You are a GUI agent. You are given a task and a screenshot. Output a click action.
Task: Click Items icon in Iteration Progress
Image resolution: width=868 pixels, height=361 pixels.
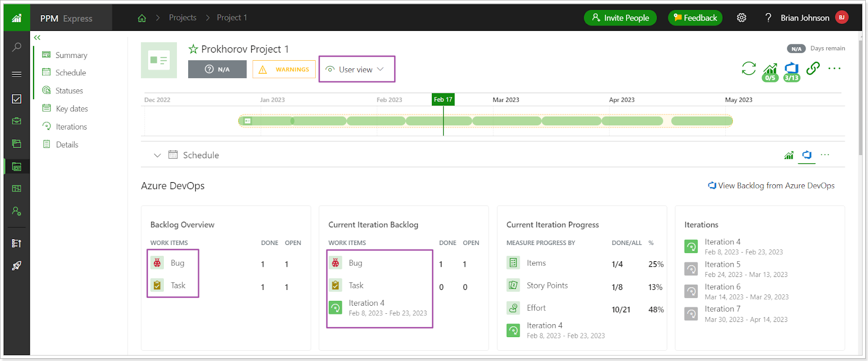click(x=513, y=263)
